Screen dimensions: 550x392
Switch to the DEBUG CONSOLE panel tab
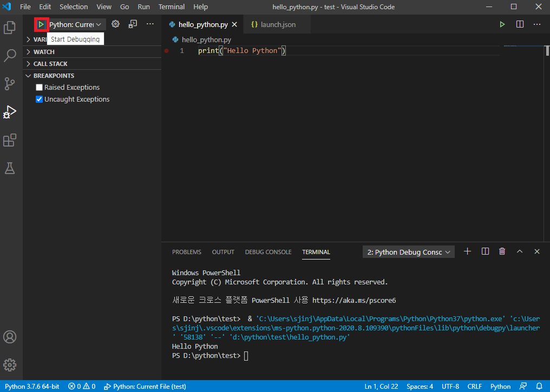tap(269, 252)
